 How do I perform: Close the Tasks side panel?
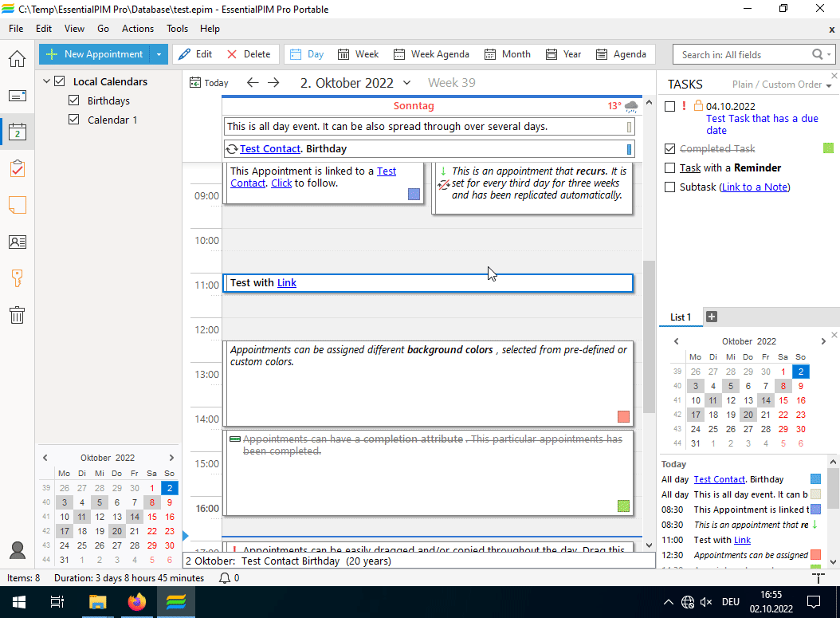point(834,76)
